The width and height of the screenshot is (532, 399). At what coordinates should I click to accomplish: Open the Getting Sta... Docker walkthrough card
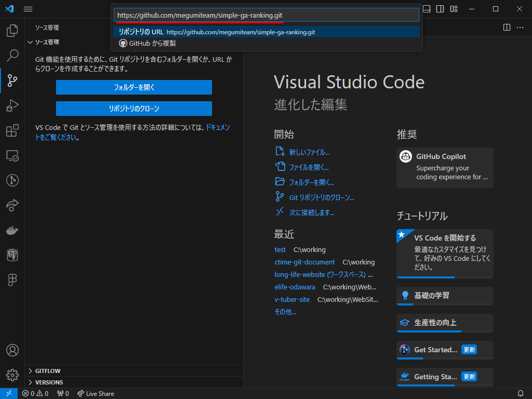(x=445, y=377)
